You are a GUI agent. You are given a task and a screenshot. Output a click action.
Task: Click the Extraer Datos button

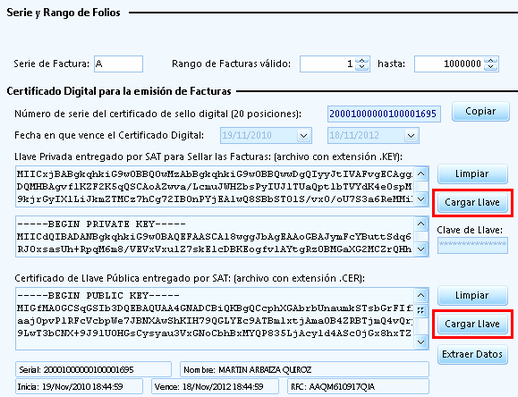click(x=472, y=354)
